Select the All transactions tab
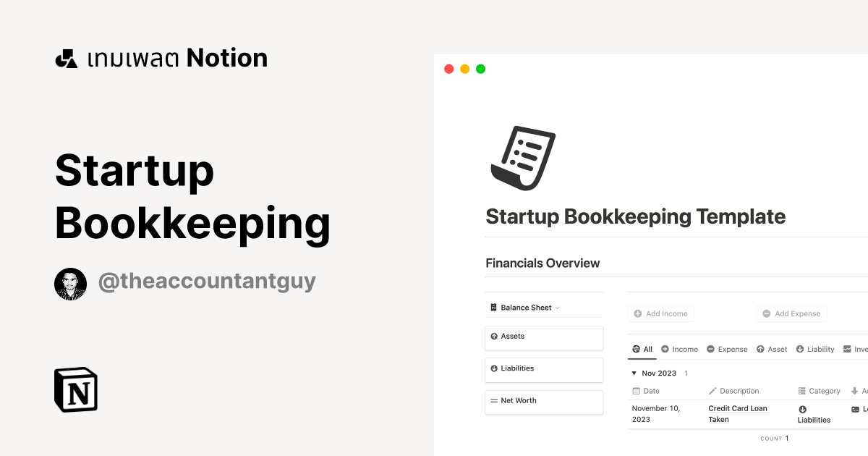Screen dimensions: 868x456 click(x=642, y=349)
